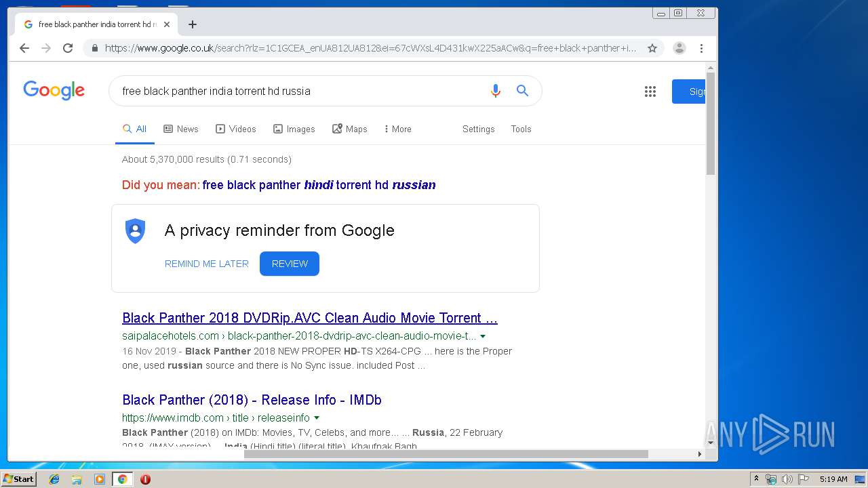
Task: Go back with the browser back arrow
Action: 24,48
